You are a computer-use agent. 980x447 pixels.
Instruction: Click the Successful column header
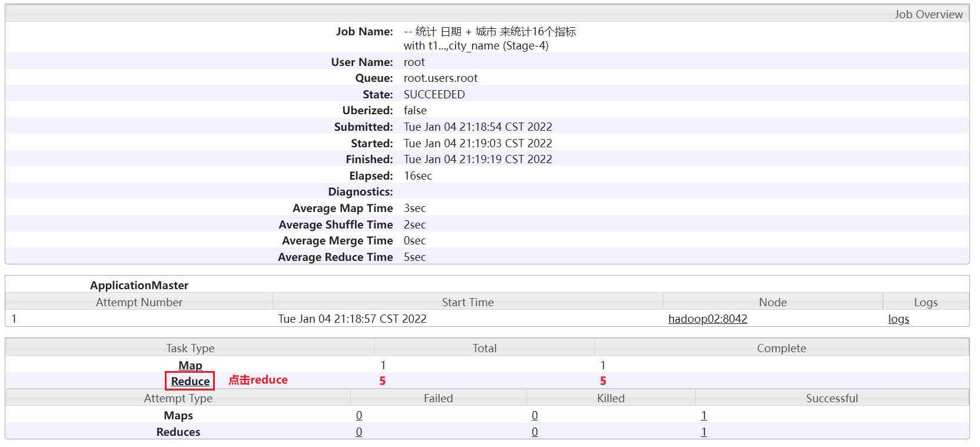pyautogui.click(x=832, y=398)
